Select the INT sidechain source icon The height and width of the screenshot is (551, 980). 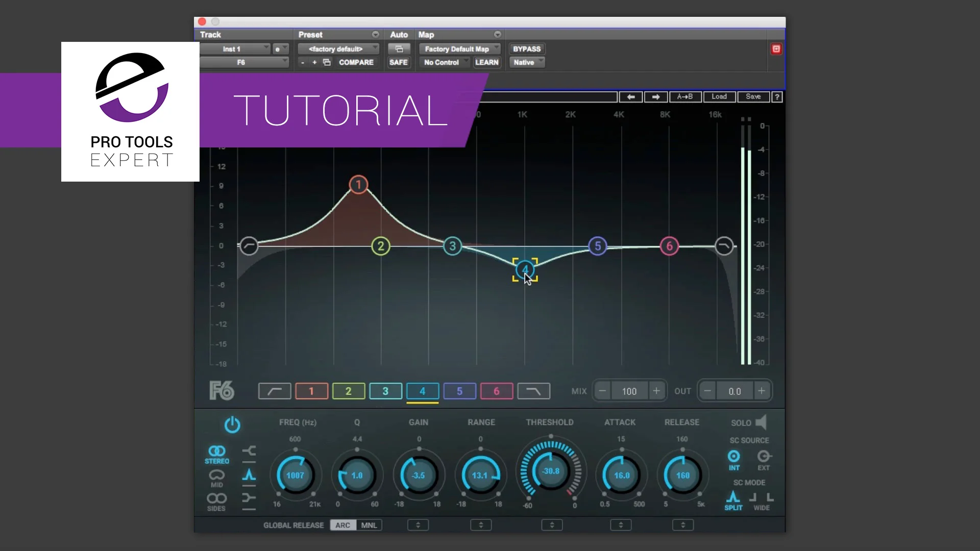(733, 458)
